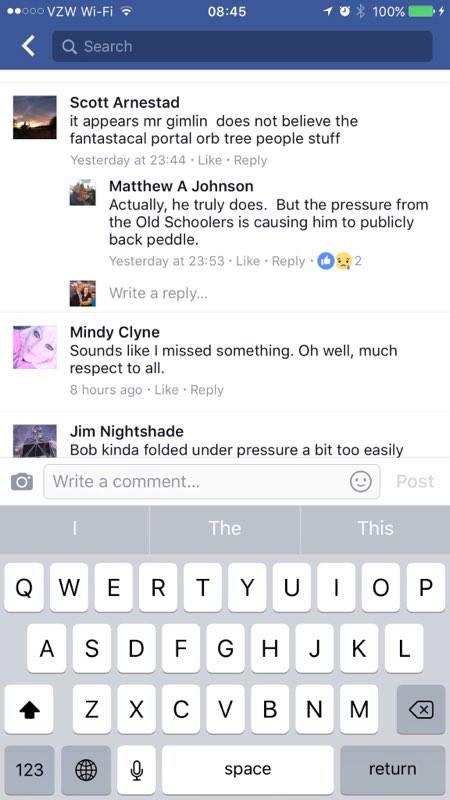
Task: Open Scott Arnestad's profile picture
Action: (35, 117)
